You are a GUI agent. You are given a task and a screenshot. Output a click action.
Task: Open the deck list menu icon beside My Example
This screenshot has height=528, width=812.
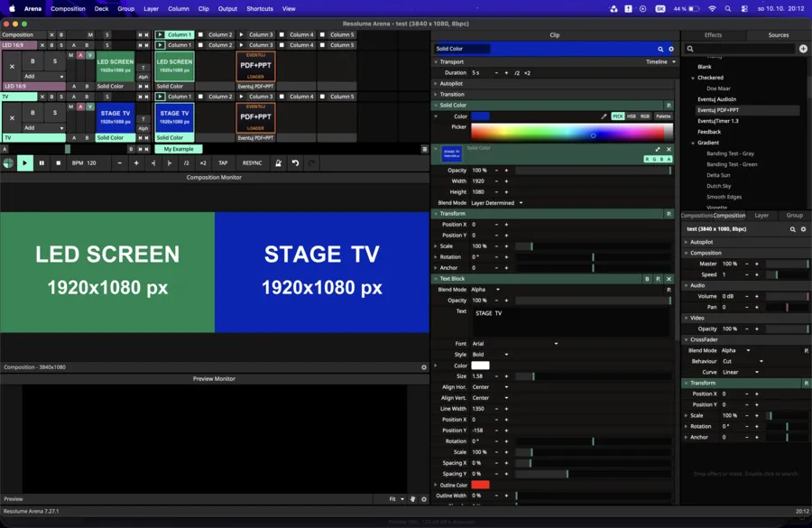pos(425,149)
